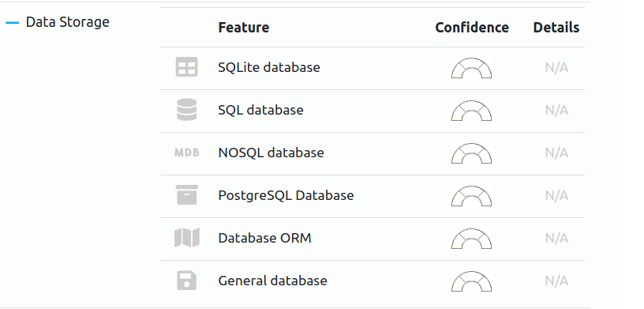
Task: Click the blue minus icon beside Data Storage
Action: 13,23
